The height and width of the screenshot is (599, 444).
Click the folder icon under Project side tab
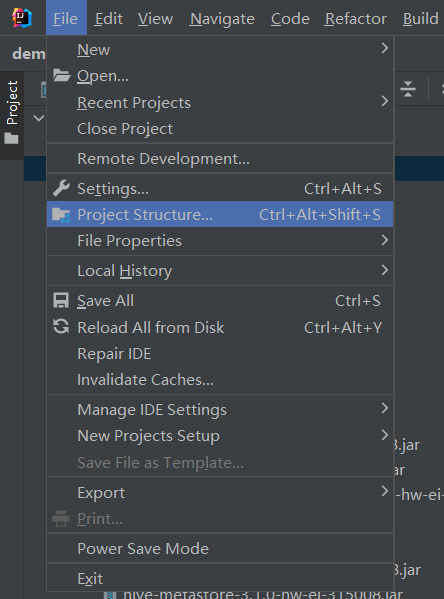(11, 138)
